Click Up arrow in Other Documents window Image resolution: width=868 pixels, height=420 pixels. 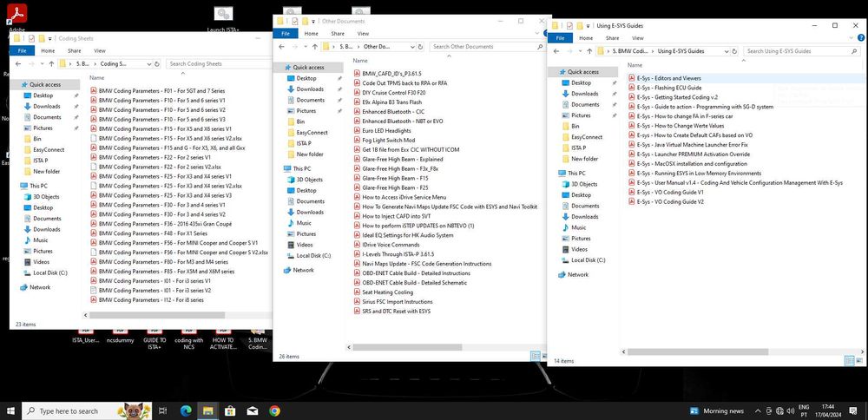click(314, 47)
